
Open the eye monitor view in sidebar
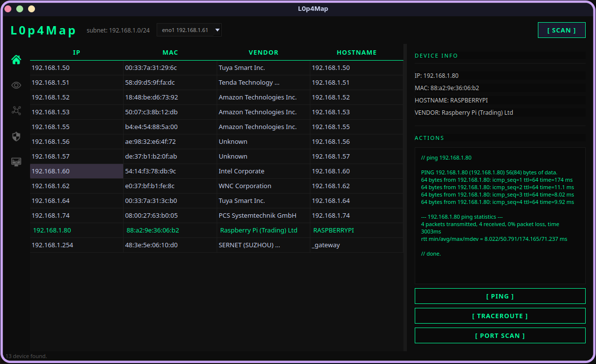(16, 85)
